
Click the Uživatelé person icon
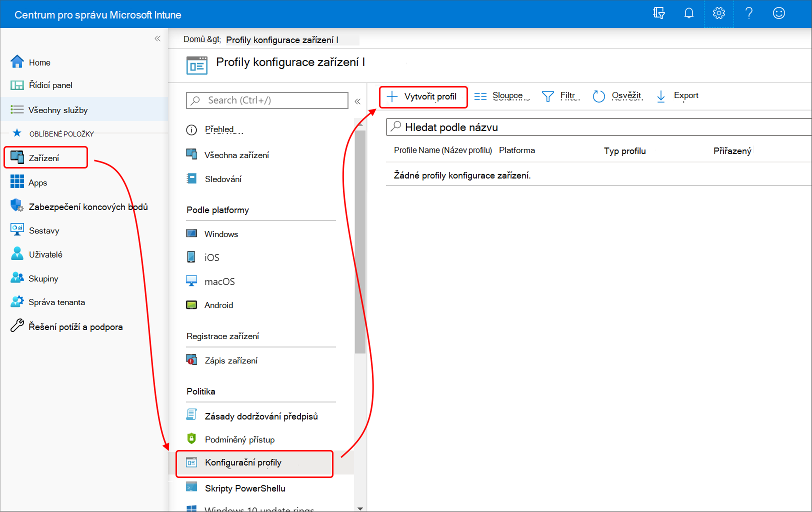click(17, 253)
